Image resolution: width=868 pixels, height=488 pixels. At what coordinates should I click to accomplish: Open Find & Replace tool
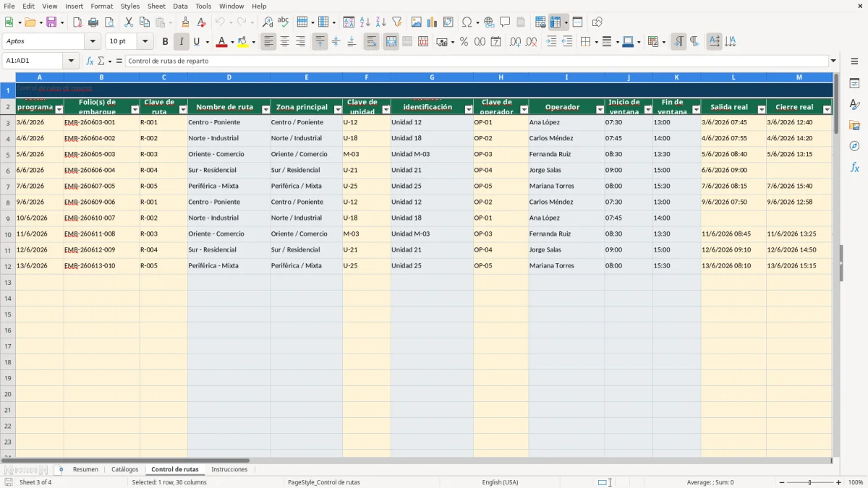[268, 22]
